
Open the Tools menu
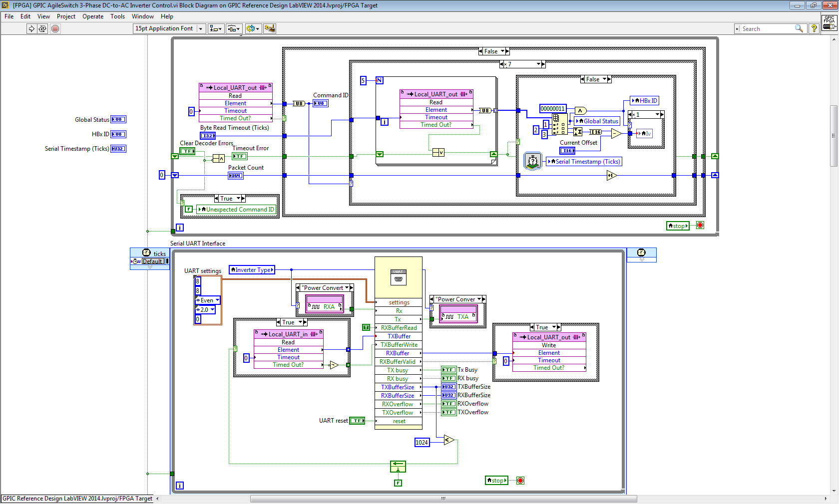[117, 16]
